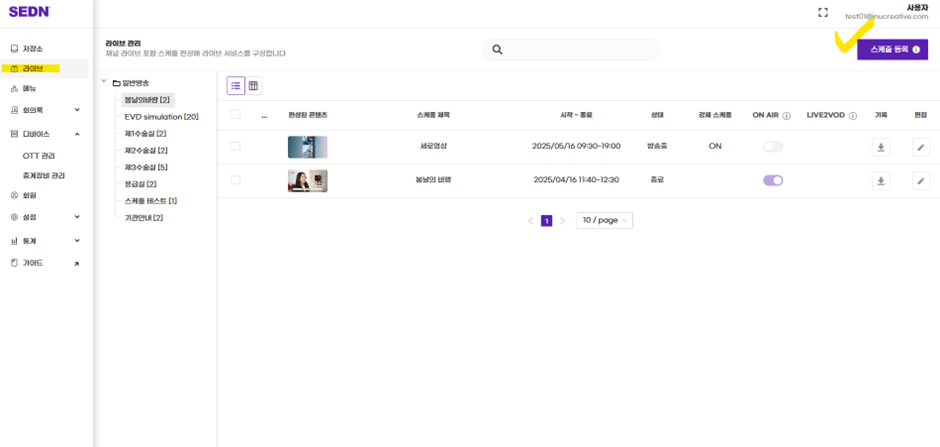
Task: Select page 1 pagination button
Action: click(546, 221)
